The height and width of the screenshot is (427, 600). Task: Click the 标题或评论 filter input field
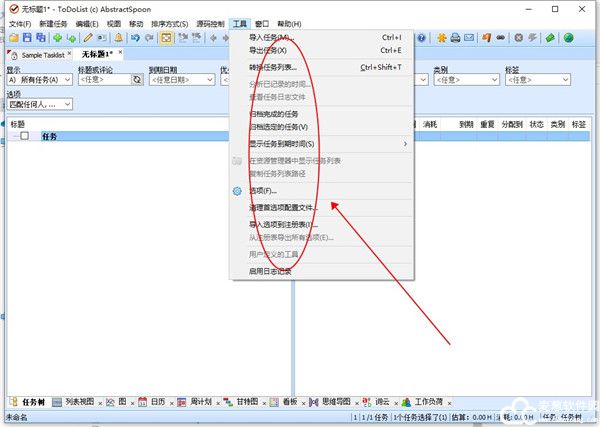104,80
